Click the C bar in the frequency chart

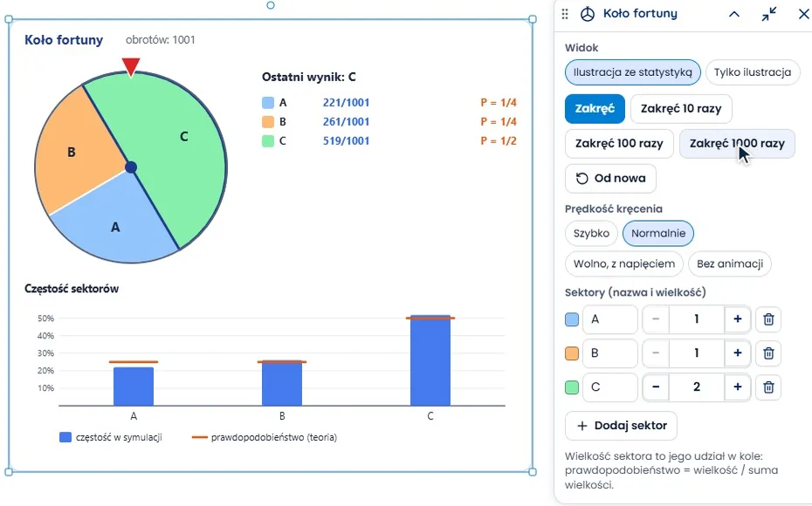click(430, 360)
